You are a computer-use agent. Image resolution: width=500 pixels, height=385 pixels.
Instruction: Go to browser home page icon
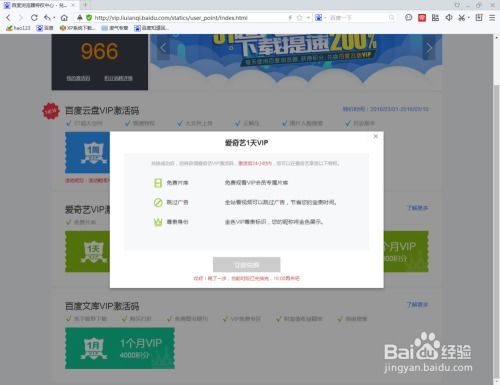[x=64, y=18]
